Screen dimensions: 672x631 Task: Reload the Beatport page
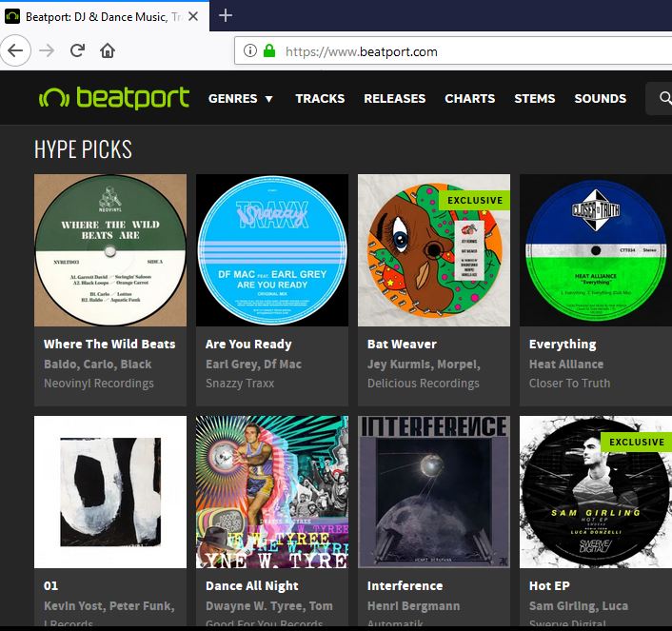click(77, 50)
